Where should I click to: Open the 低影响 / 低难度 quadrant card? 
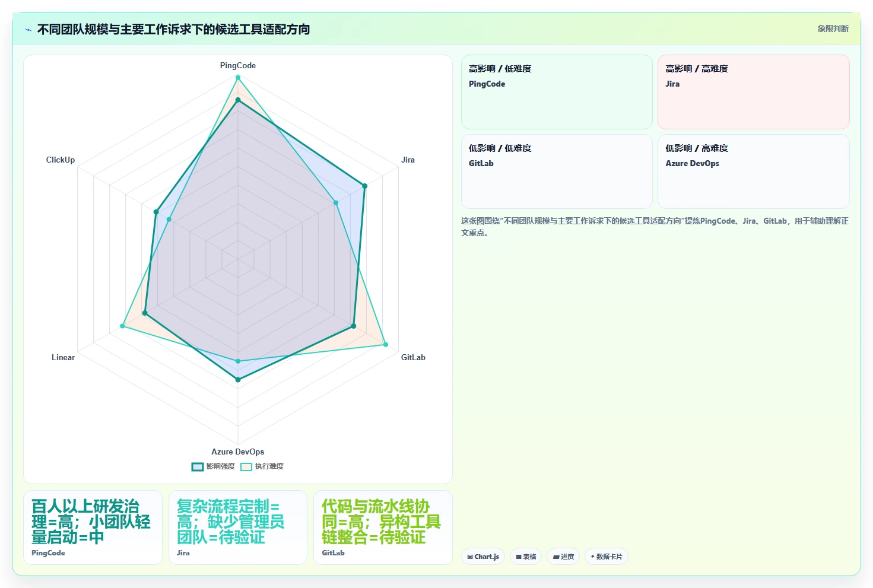click(x=557, y=171)
